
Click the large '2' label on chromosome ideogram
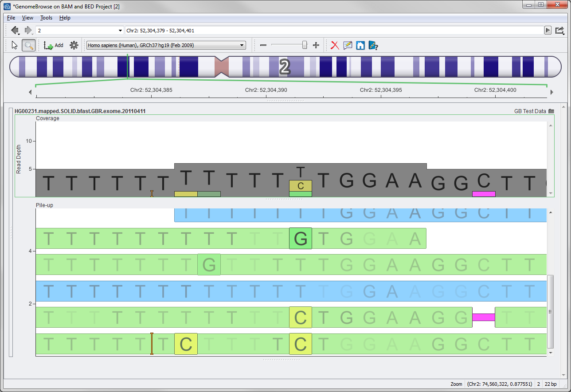tap(285, 67)
